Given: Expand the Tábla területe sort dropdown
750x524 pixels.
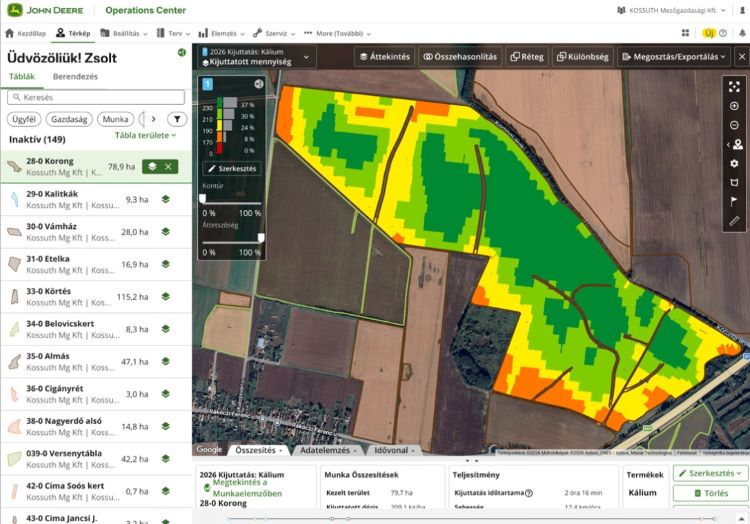Looking at the screenshot, I should coord(145,135).
